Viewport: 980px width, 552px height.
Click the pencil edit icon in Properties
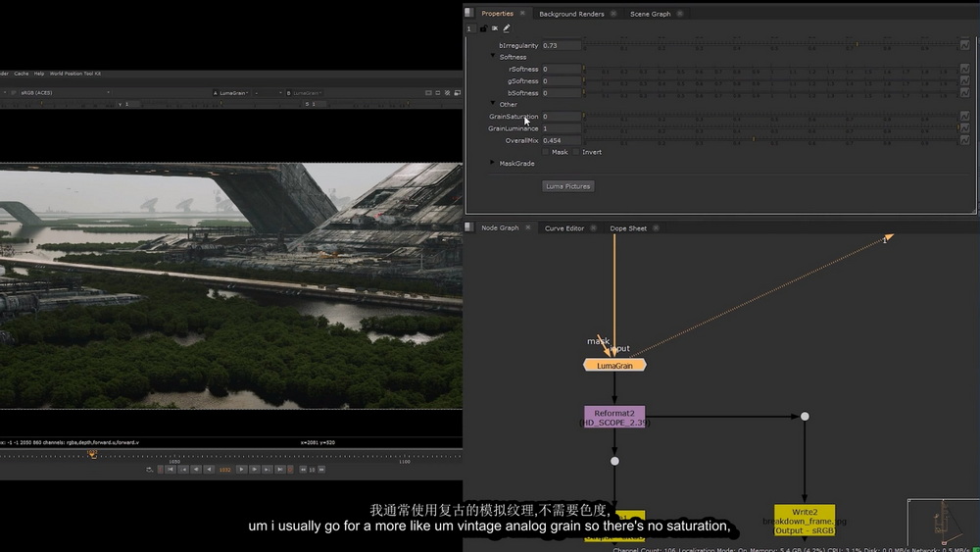507,28
